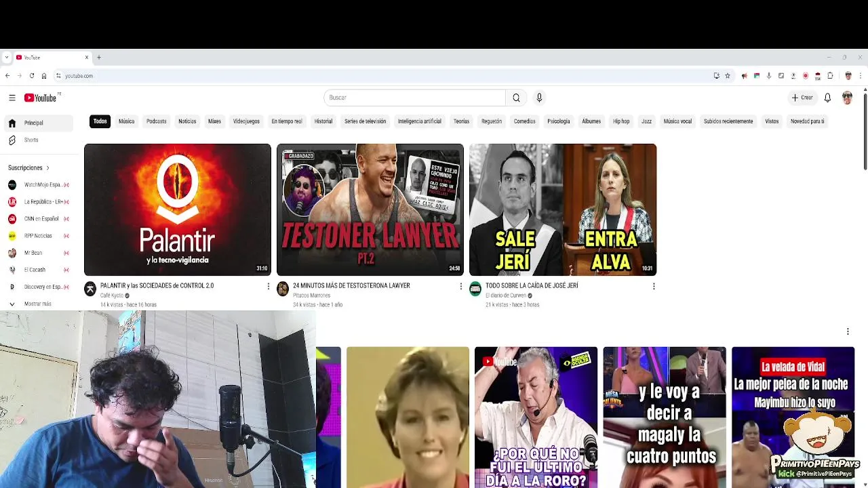Click El diario de Curwen channel name
Viewport: 868px width, 488px height.
click(x=505, y=296)
